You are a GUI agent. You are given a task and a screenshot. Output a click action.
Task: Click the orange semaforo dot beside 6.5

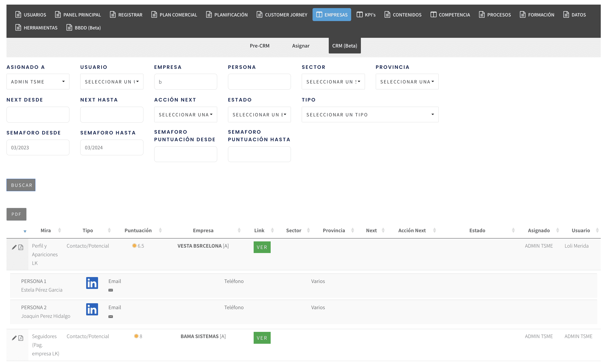click(134, 246)
